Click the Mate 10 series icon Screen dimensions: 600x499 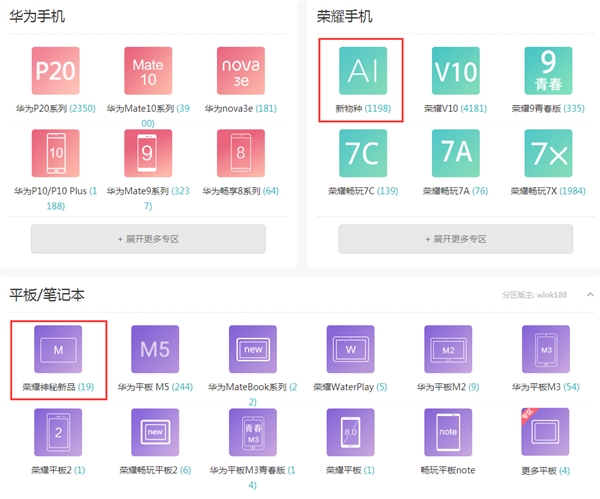[x=149, y=71]
